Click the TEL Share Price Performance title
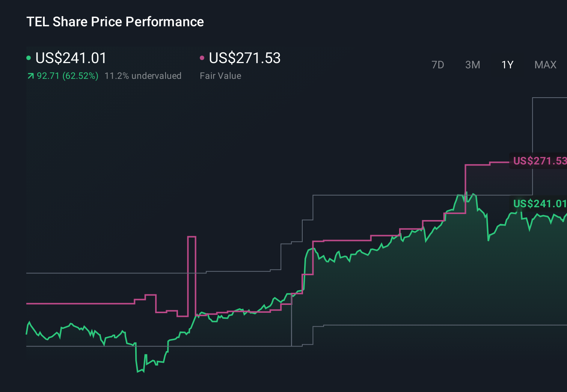This screenshot has height=392, width=567. pos(115,22)
